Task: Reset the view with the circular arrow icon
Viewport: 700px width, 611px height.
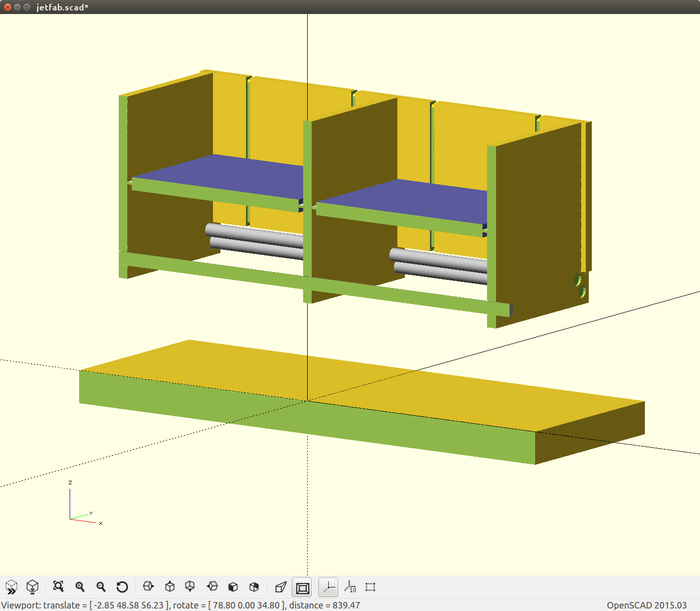Action: 122,586
